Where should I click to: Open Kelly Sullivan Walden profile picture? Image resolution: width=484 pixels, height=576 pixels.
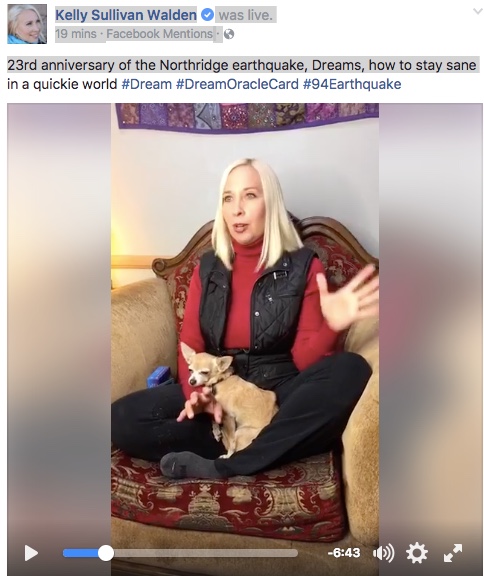27,24
